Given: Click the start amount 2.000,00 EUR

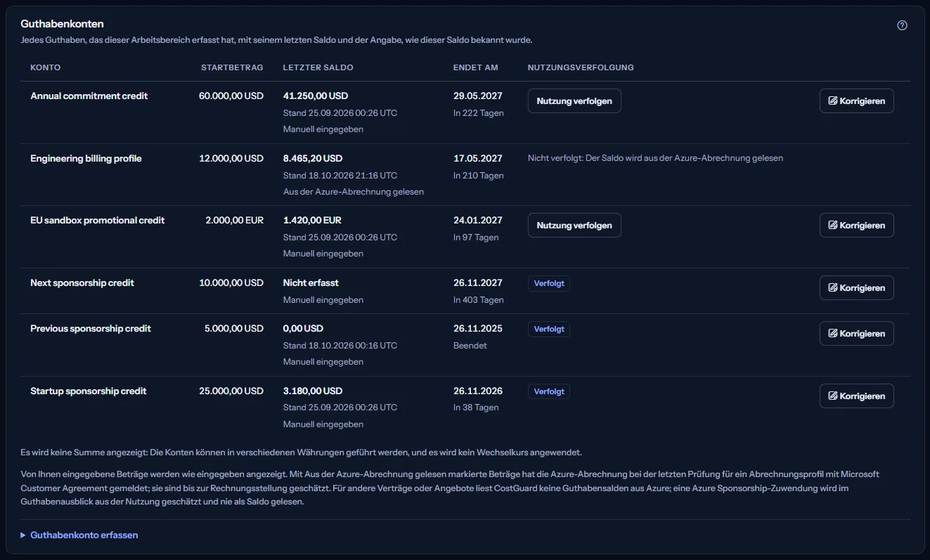Looking at the screenshot, I should coord(235,221).
